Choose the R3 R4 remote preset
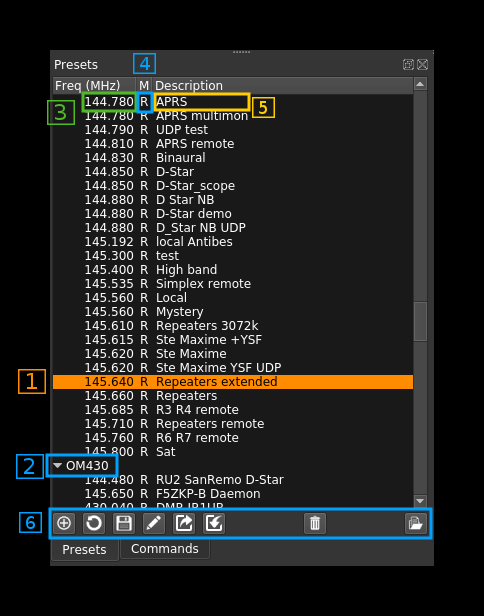Image resolution: width=484 pixels, height=616 pixels. [x=233, y=410]
